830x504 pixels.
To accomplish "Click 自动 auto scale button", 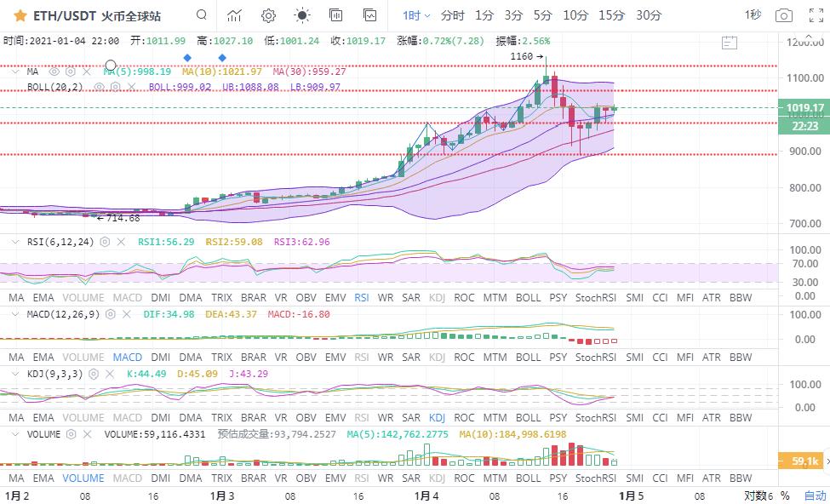I will tap(815, 495).
